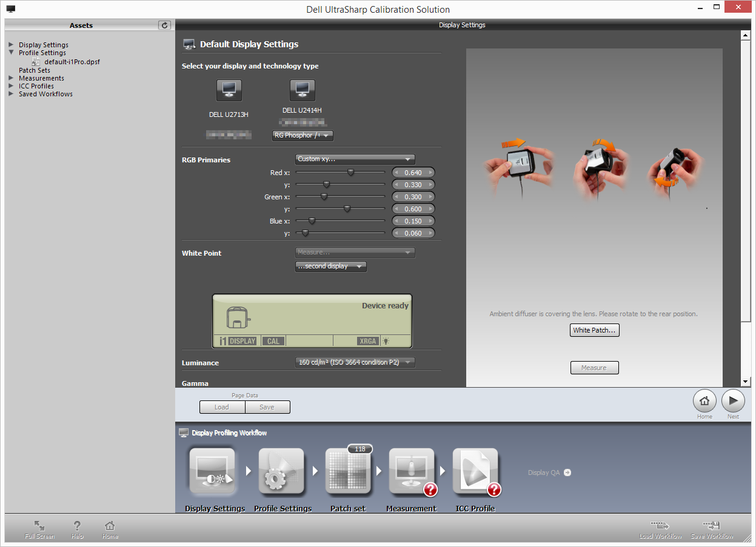Select the DELL U2713H display icon

coord(229,90)
